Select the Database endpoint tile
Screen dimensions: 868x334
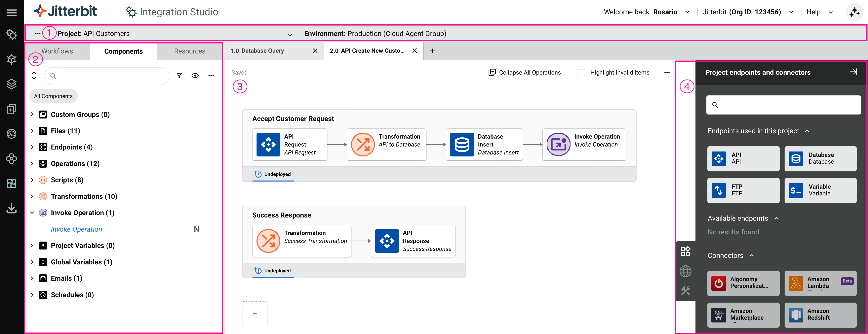click(x=820, y=158)
